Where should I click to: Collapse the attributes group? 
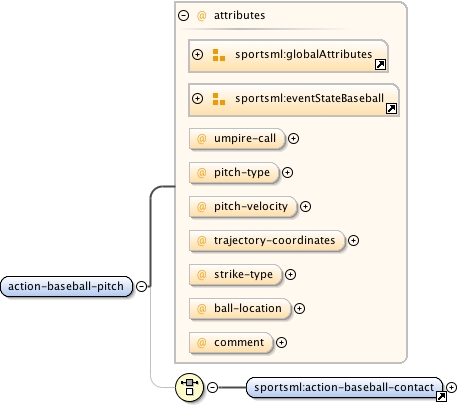coord(183,15)
